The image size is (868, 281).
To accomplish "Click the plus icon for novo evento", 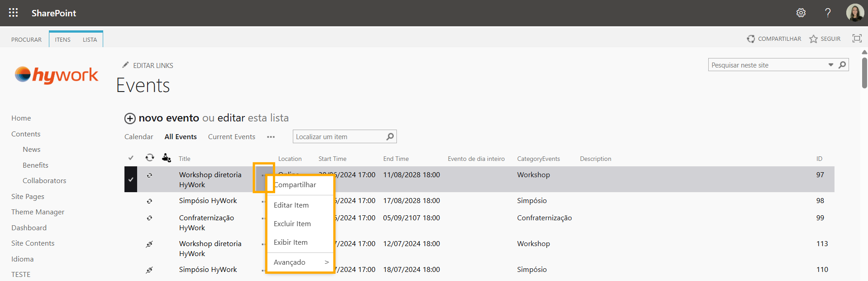I will coord(130,118).
